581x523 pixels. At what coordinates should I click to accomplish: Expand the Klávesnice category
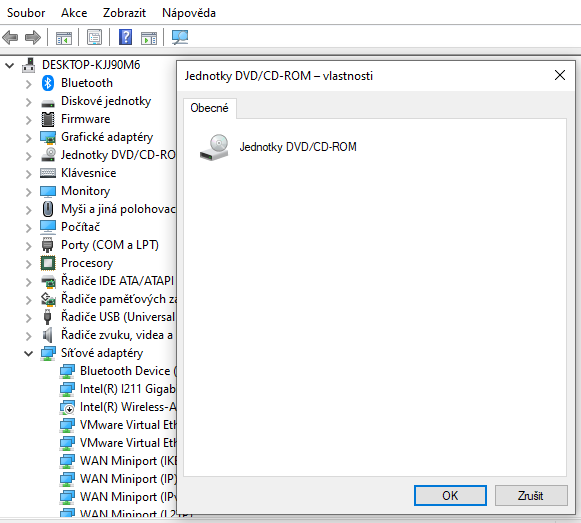click(29, 174)
